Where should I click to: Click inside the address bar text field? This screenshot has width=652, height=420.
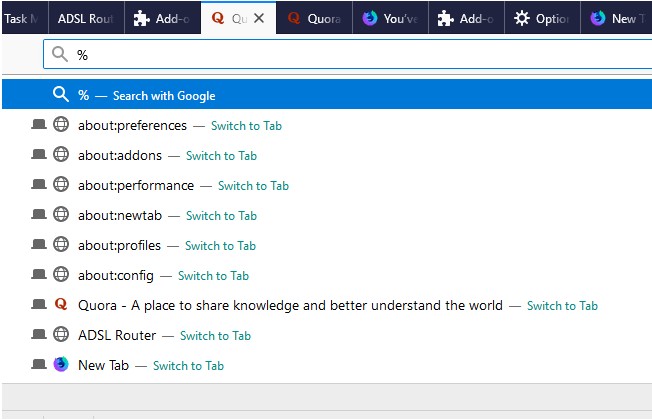[x=350, y=55]
